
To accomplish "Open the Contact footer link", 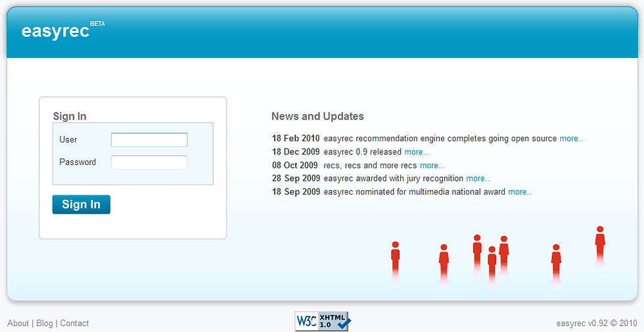I will click(x=74, y=323).
